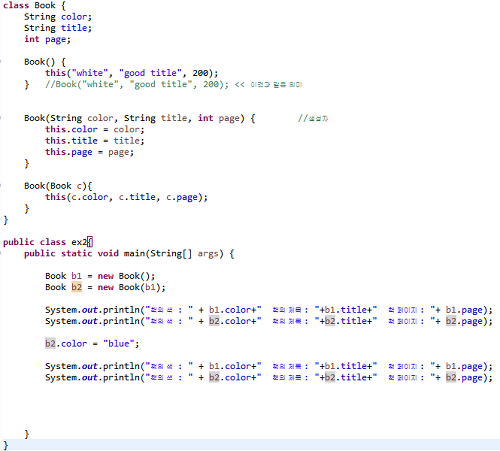This screenshot has width=500, height=451.
Task: Click 'Book b1 = new Book();' statement
Action: [x=100, y=276]
